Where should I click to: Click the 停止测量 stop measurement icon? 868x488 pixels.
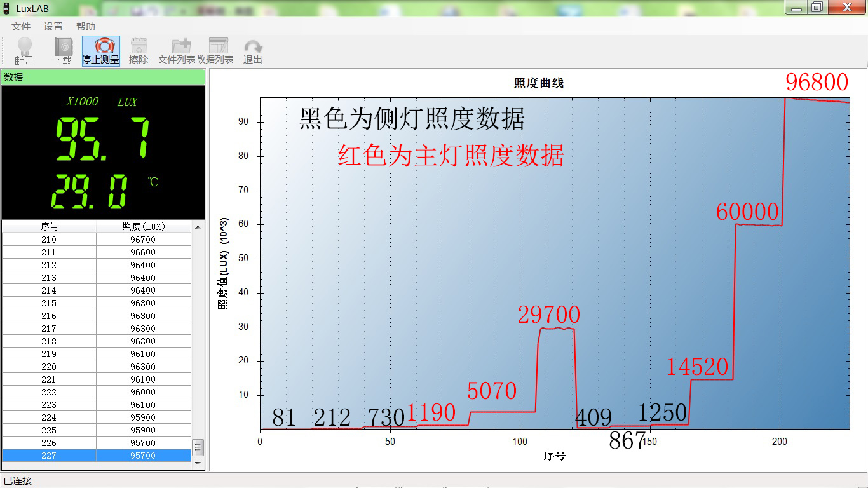100,51
